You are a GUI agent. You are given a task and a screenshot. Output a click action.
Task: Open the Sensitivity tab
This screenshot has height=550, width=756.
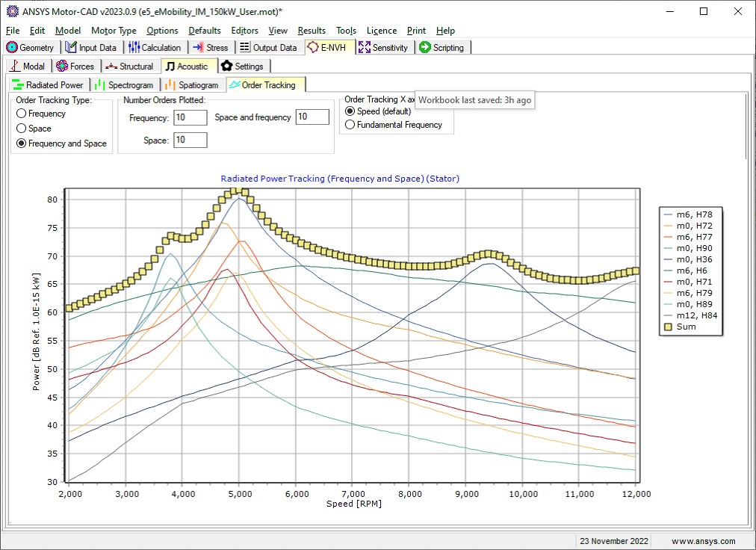coord(384,47)
